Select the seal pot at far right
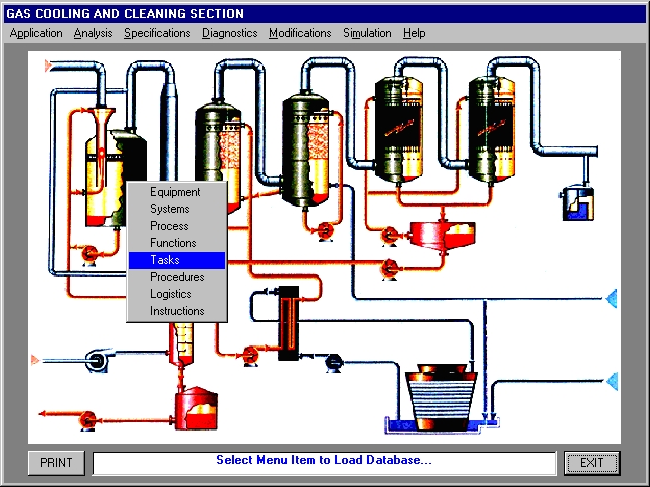Image resolution: width=650 pixels, height=487 pixels. [578, 204]
